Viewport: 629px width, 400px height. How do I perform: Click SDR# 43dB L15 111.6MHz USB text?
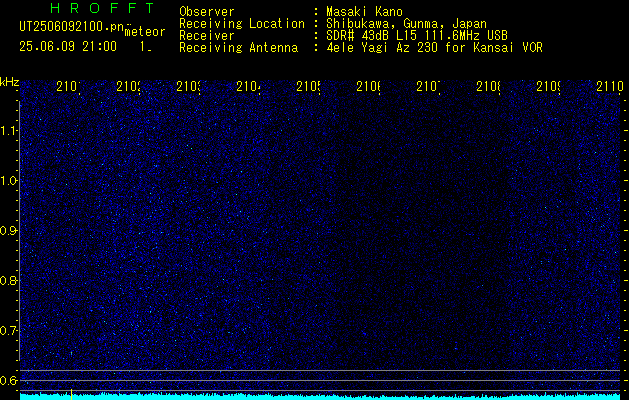417,36
